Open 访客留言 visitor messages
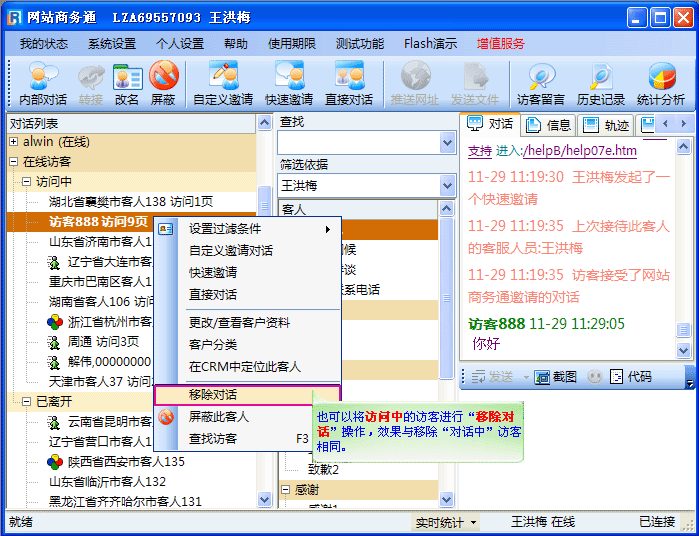The width and height of the screenshot is (699, 536). tap(541, 83)
